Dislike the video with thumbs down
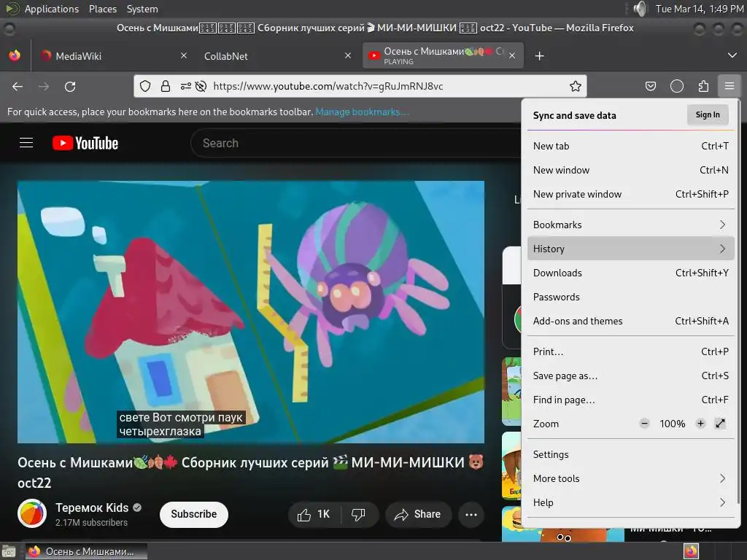 pyautogui.click(x=358, y=514)
